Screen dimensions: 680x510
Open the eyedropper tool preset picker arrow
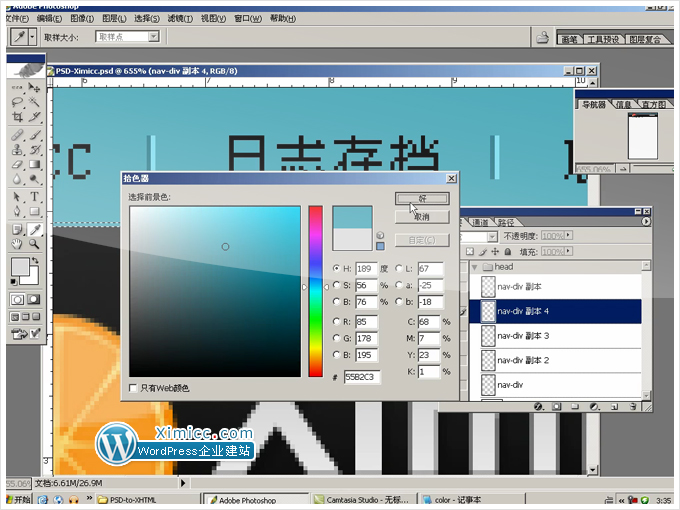coord(32,37)
